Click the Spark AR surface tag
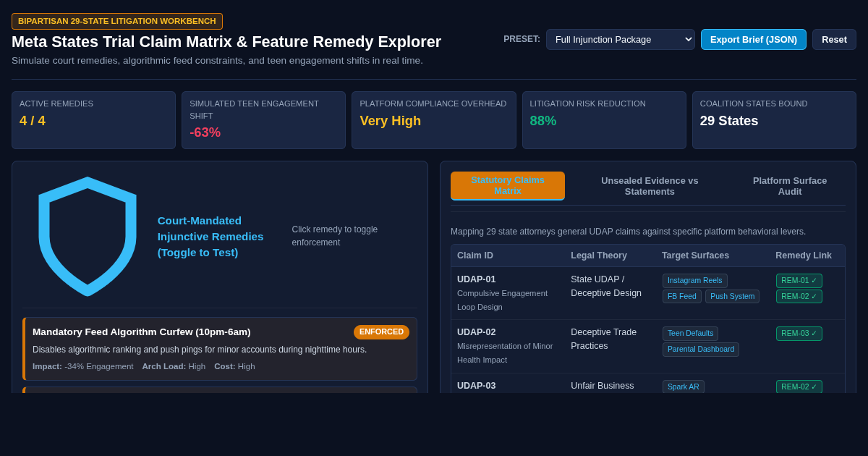This screenshot has height=456, width=868. click(684, 387)
